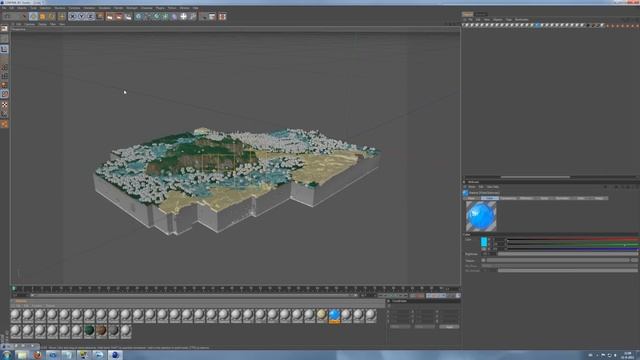The height and width of the screenshot is (360, 640).
Task: Open the first Coordinates panel dropdown
Action: (x=400, y=327)
